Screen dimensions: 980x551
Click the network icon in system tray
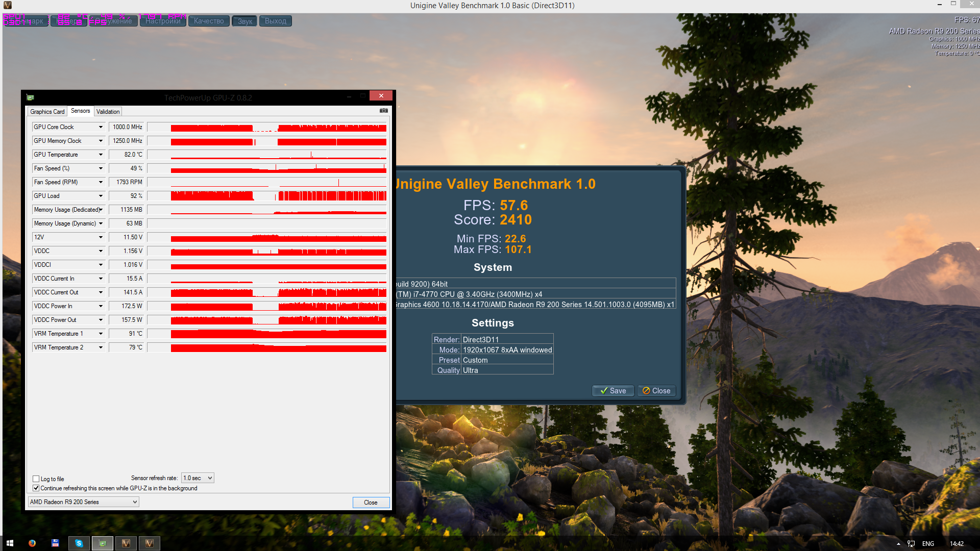(911, 544)
